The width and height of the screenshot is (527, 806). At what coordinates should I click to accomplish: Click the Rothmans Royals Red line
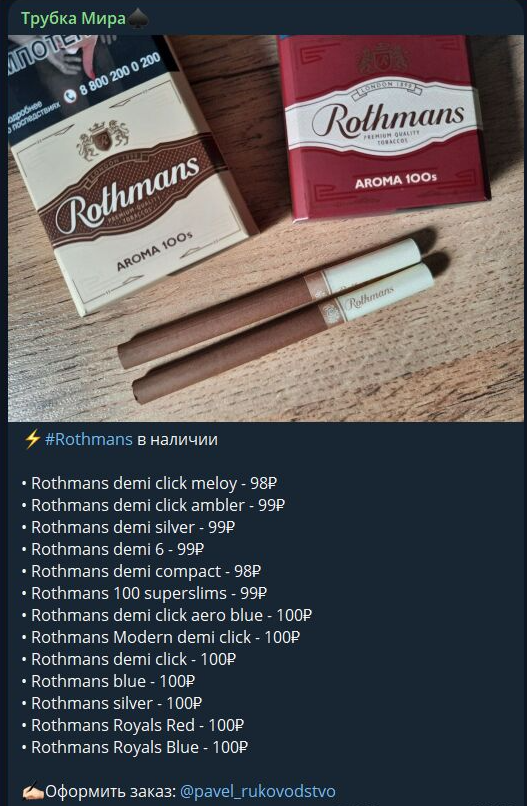(x=133, y=726)
